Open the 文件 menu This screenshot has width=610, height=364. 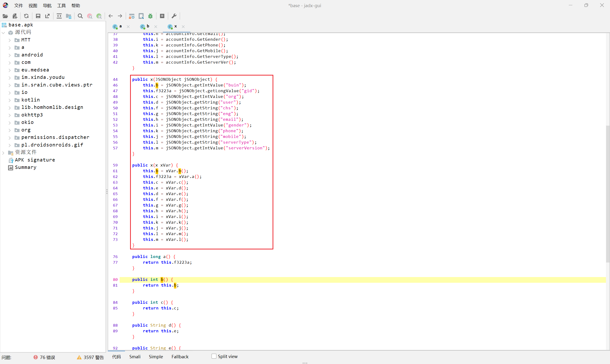pos(18,5)
